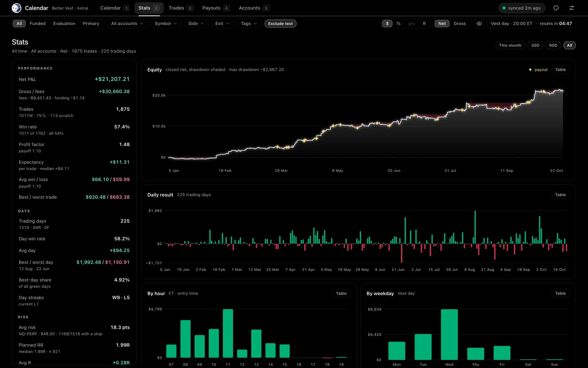Click the Profit factor 1.48 value
This screenshot has width=588, height=368.
coord(124,145)
